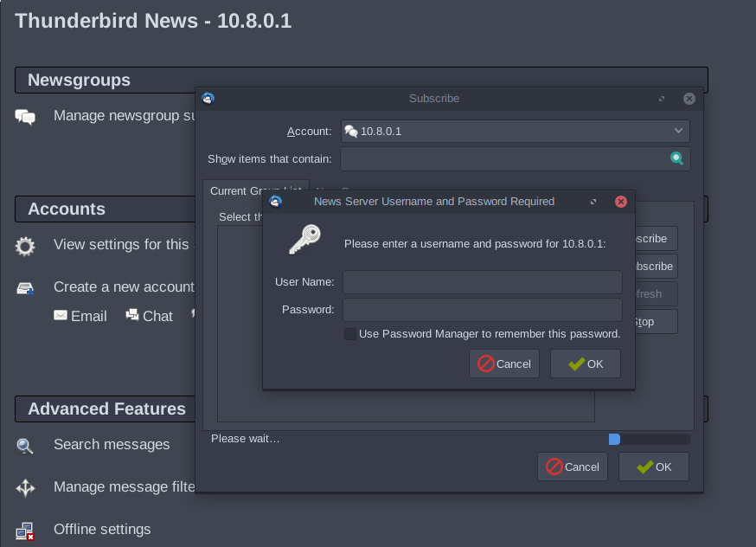Click the 'Please wait…' status text

click(x=246, y=439)
